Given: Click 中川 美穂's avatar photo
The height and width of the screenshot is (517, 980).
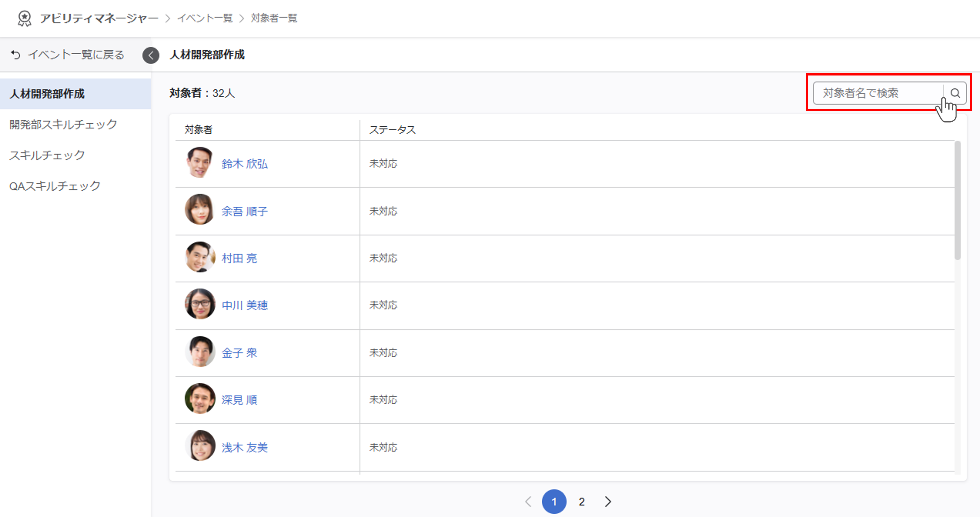Looking at the screenshot, I should [x=200, y=304].
